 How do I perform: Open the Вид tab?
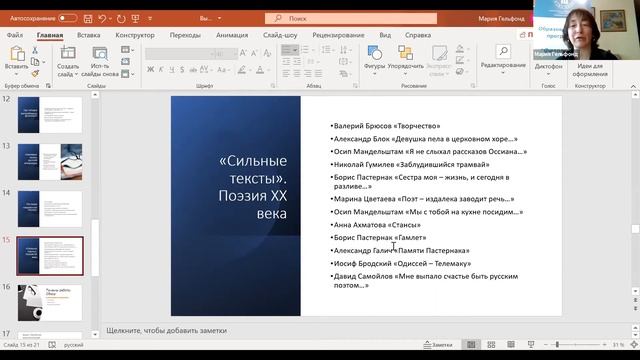click(x=385, y=35)
